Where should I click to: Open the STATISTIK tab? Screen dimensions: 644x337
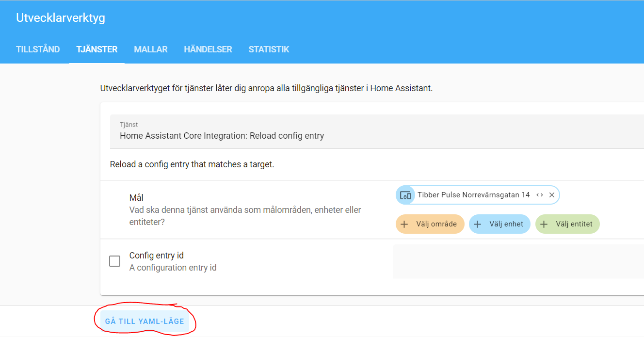pos(269,49)
